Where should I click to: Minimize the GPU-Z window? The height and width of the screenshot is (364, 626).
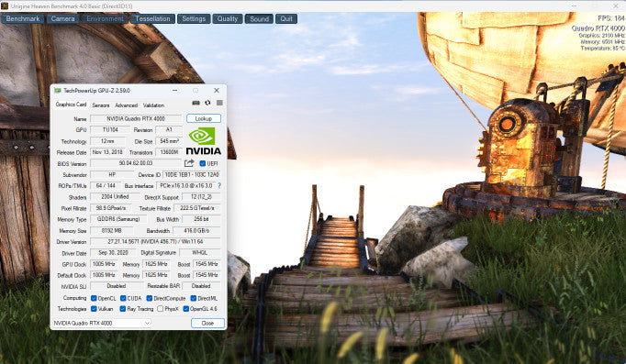point(175,91)
